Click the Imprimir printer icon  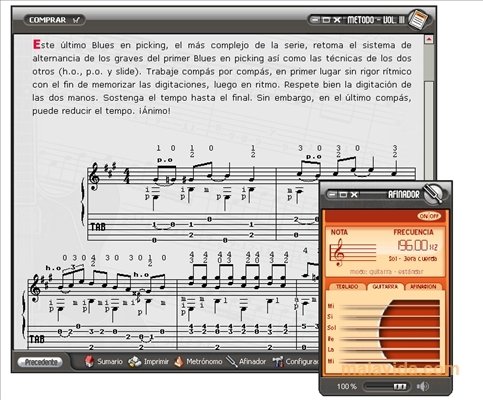(135, 362)
